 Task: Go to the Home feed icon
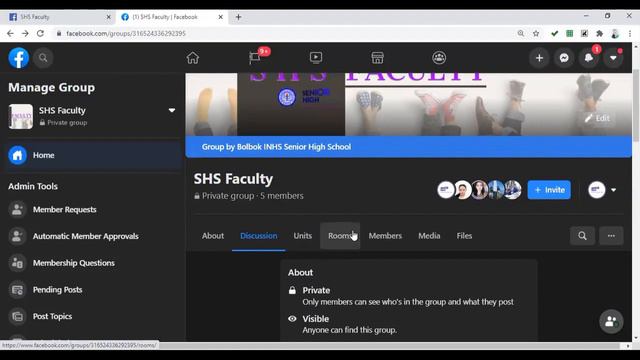point(193,58)
